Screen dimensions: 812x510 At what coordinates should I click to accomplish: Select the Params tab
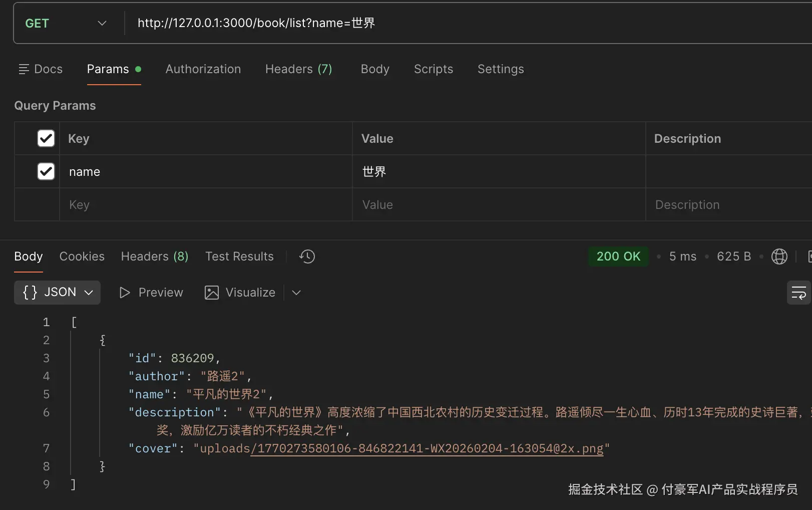click(x=114, y=69)
